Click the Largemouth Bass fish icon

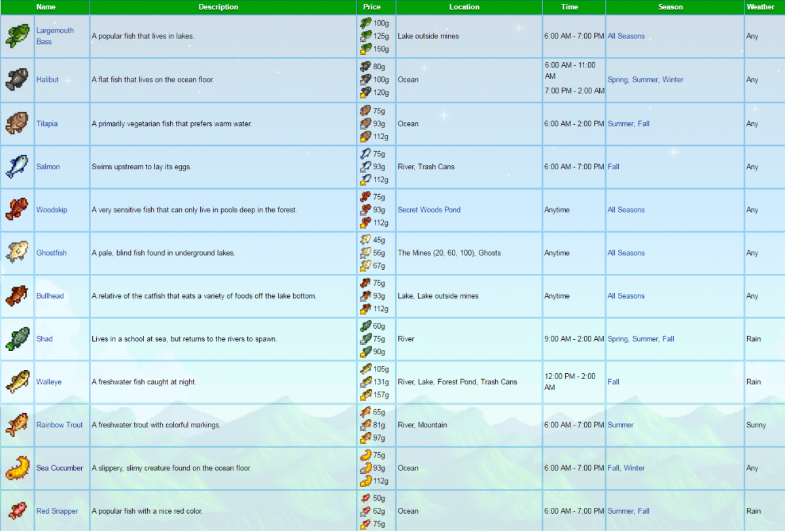click(17, 36)
